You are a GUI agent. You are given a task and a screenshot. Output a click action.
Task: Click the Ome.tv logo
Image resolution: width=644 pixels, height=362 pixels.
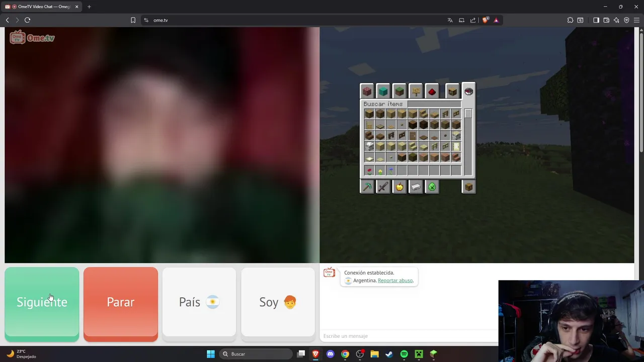[x=32, y=38]
